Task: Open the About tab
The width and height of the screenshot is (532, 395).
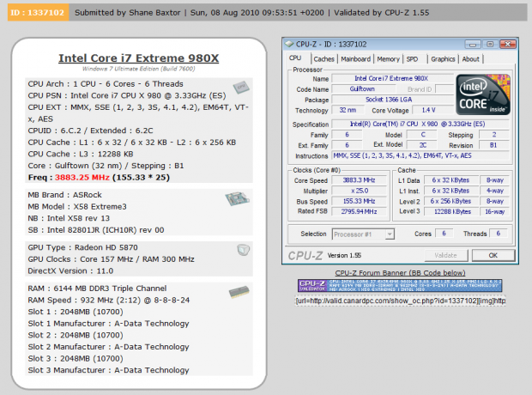Action: [470, 59]
